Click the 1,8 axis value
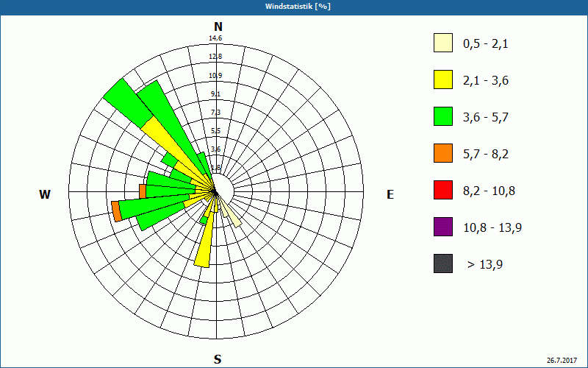The width and height of the screenshot is (588, 368). [215, 168]
